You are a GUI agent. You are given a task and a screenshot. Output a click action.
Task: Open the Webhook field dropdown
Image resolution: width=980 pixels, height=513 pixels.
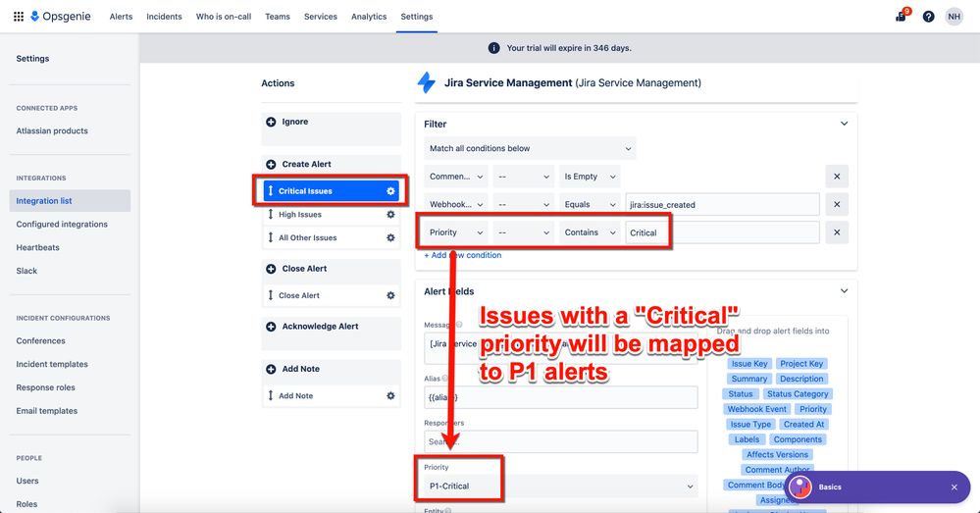point(456,204)
